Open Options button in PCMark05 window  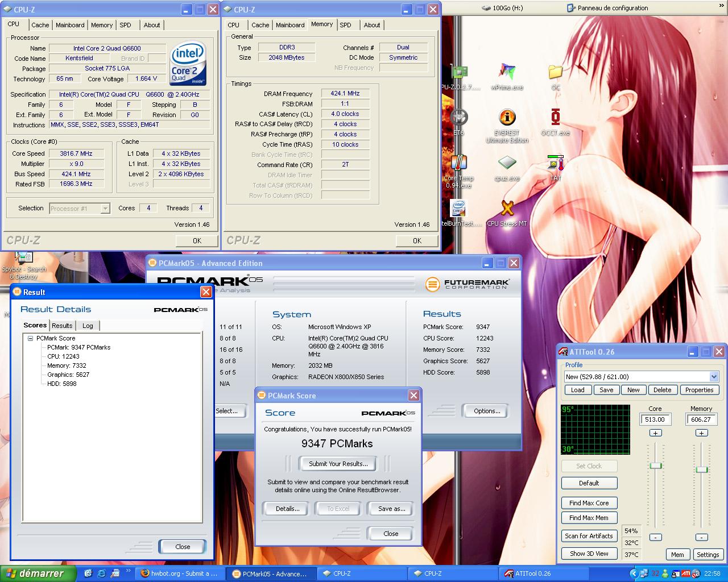[x=487, y=411]
